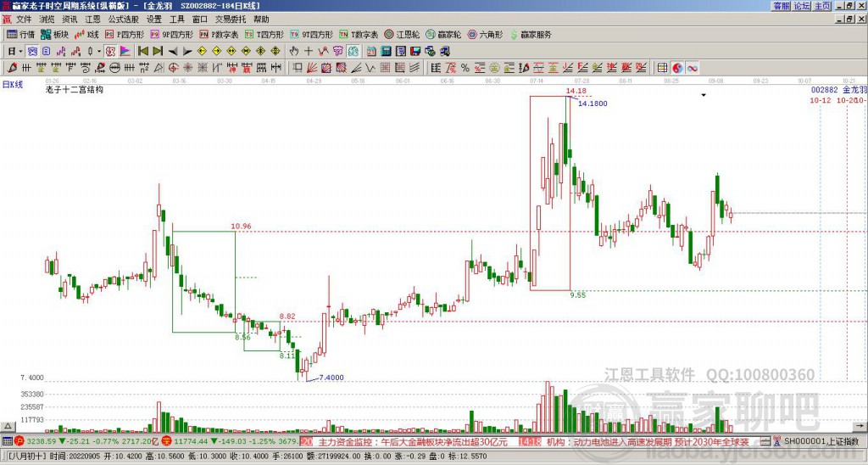Screen dimensions: 868x465
Task: Click the 002882 金龙羽 stock label
Action: [838, 90]
